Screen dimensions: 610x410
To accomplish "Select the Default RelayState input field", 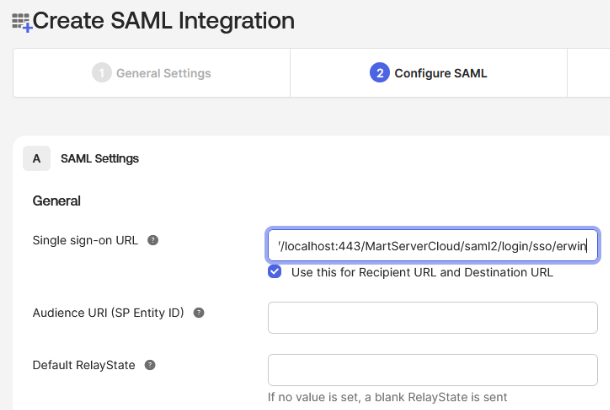I will pos(432,369).
